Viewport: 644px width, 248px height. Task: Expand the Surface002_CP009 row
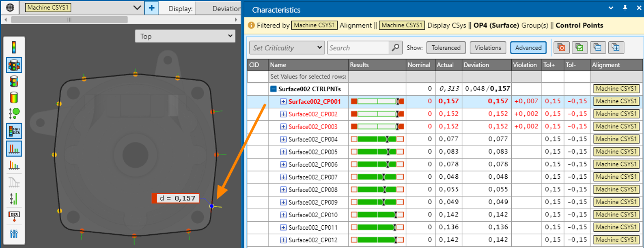pos(283,202)
